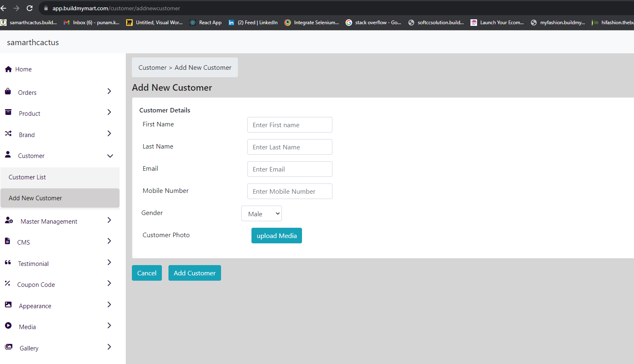Open the LinkedIn Feed bookmark
Viewport: 634px width, 364px height.
253,23
